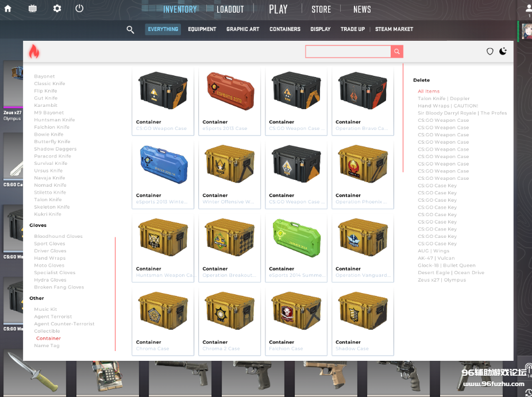Click the red flame logo
The image size is (532, 397).
tap(34, 52)
